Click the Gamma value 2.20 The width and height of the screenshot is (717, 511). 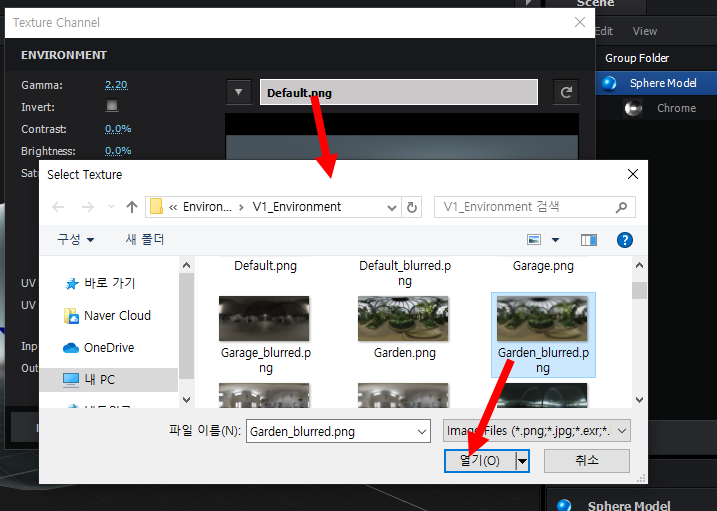pyautogui.click(x=116, y=85)
